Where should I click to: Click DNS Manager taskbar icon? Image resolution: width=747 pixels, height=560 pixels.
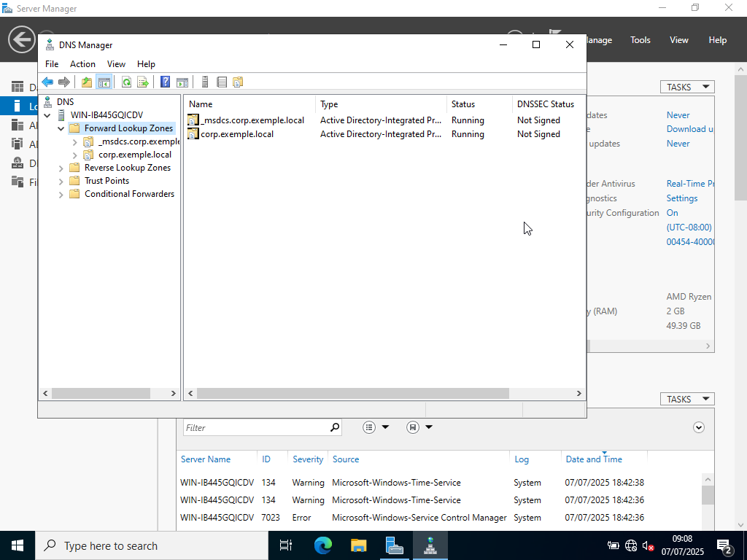point(430,545)
